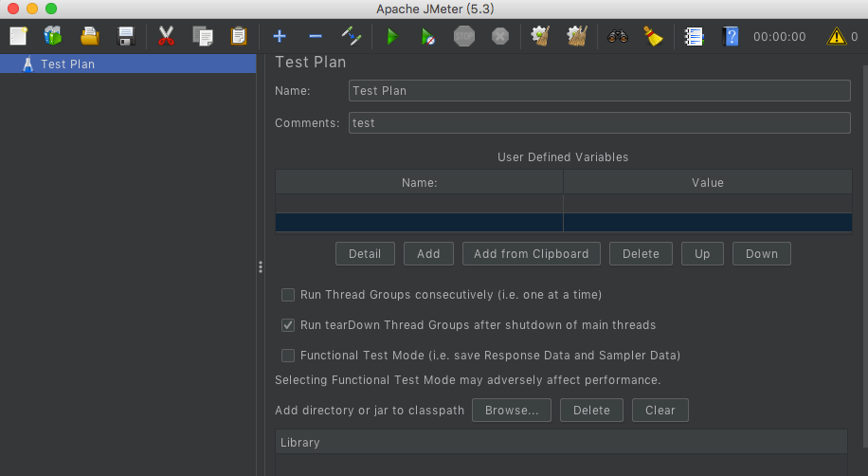Enable Run Thread Groups consecutively checkbox
Image resolution: width=868 pixels, height=476 pixels.
tap(289, 295)
